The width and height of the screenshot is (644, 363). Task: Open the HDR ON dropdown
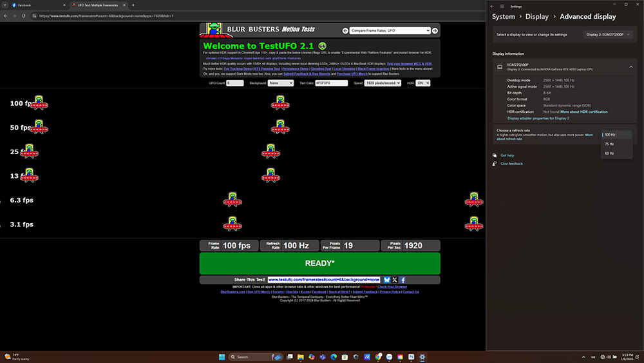(422, 83)
